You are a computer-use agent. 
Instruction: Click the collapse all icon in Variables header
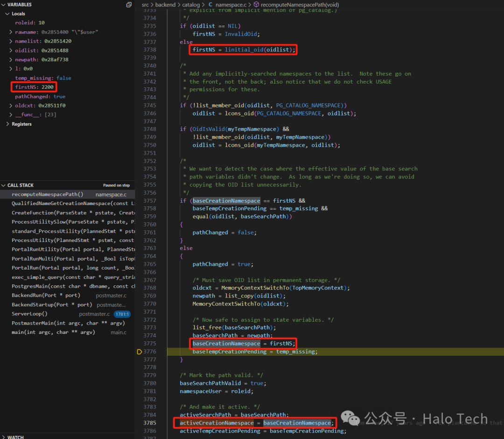pos(129,5)
